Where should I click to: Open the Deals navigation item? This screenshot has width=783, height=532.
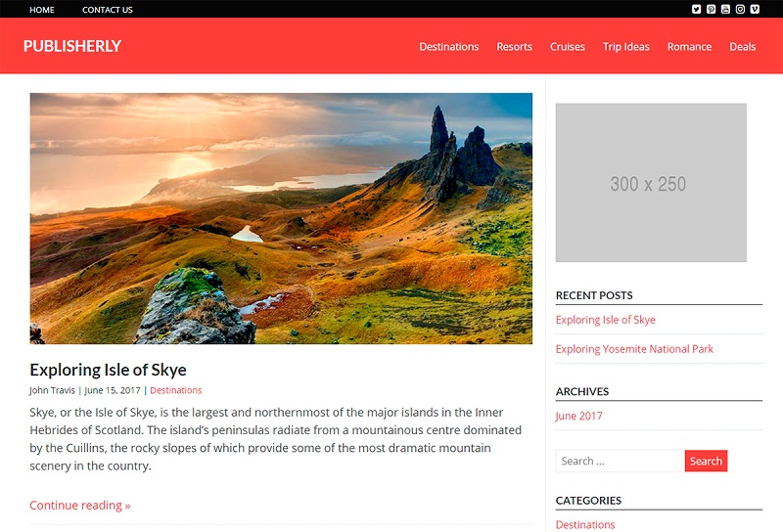(743, 46)
